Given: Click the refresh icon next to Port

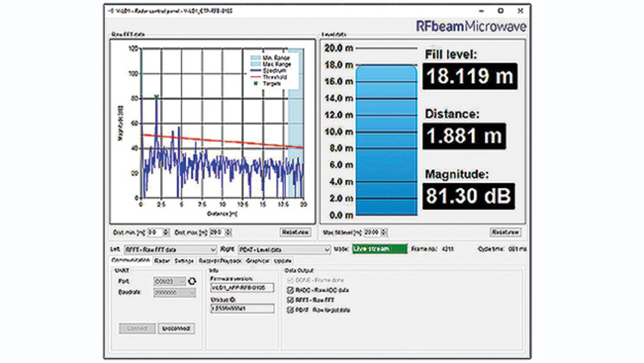Looking at the screenshot, I should [192, 281].
